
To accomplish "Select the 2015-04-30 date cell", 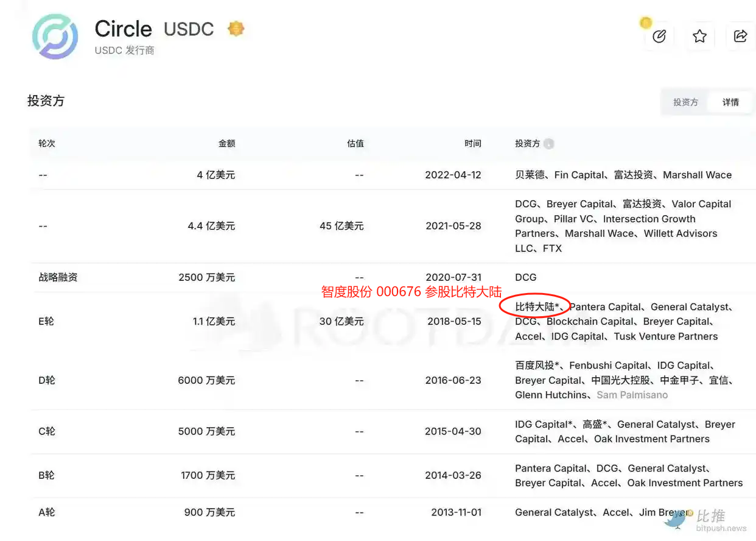I will [453, 431].
